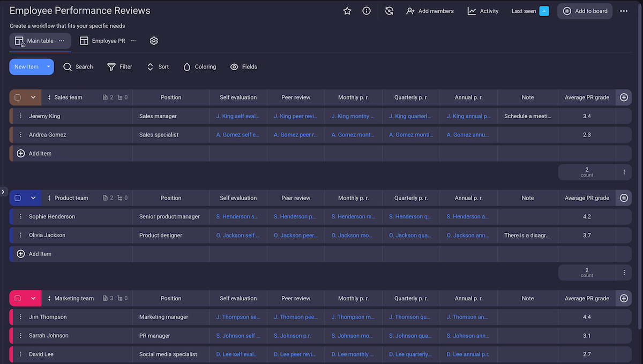This screenshot has width=643, height=364.
Task: Click the automation sync icon in header
Action: pos(390,11)
